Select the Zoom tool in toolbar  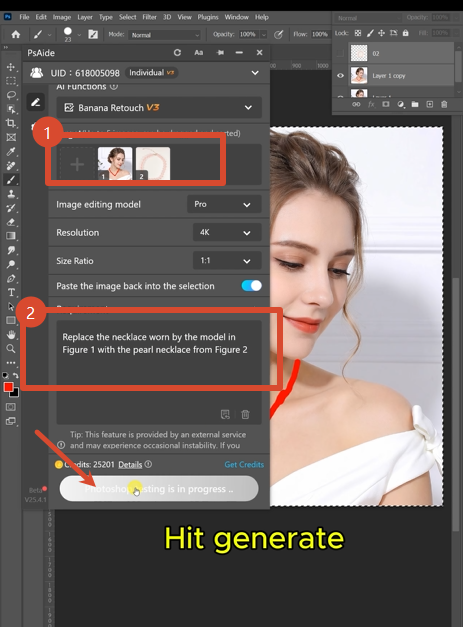pyautogui.click(x=11, y=349)
